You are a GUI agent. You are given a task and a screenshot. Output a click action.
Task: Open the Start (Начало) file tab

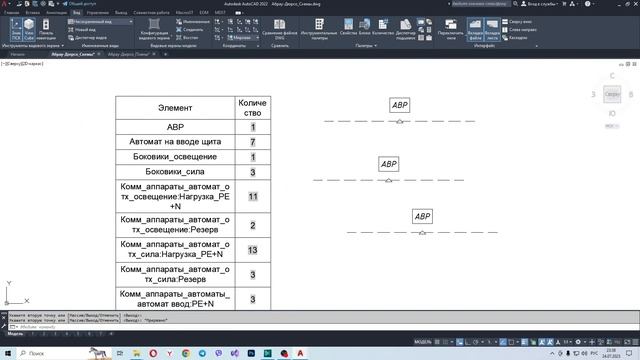(x=18, y=54)
